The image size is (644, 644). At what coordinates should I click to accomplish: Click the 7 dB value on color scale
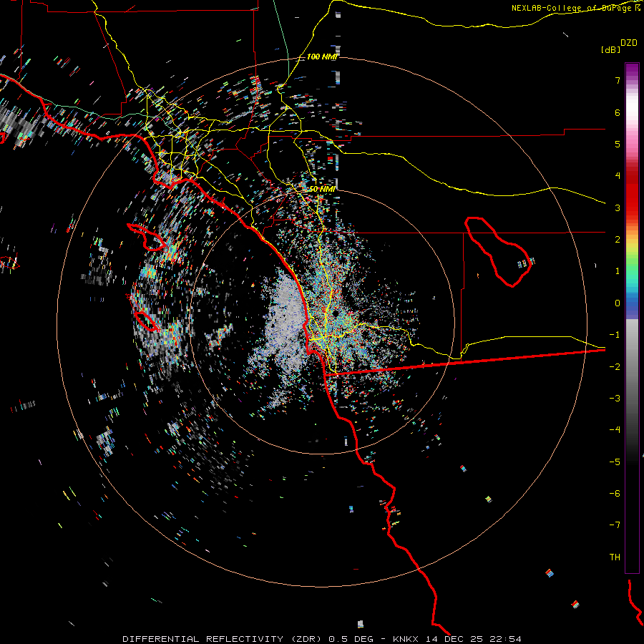pos(618,80)
